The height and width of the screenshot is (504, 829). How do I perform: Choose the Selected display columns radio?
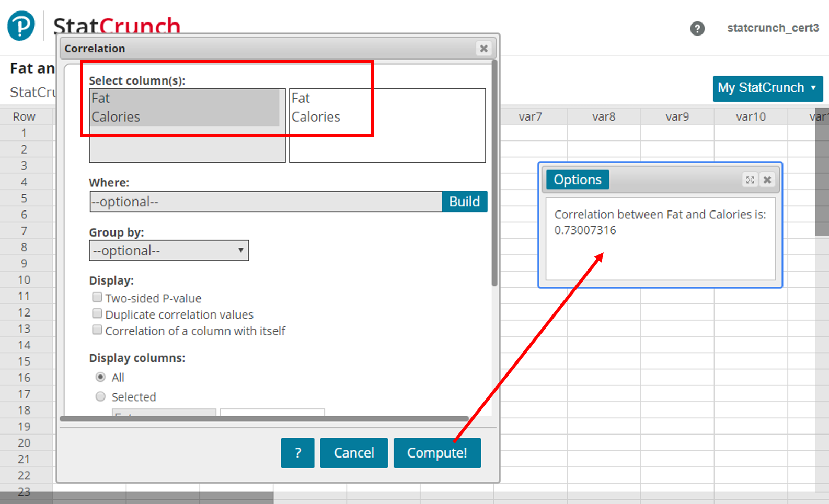[100, 397]
